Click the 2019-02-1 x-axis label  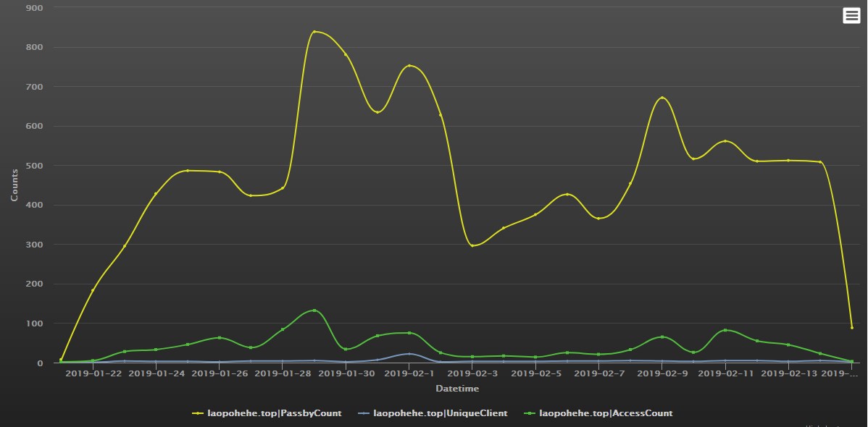[409, 373]
